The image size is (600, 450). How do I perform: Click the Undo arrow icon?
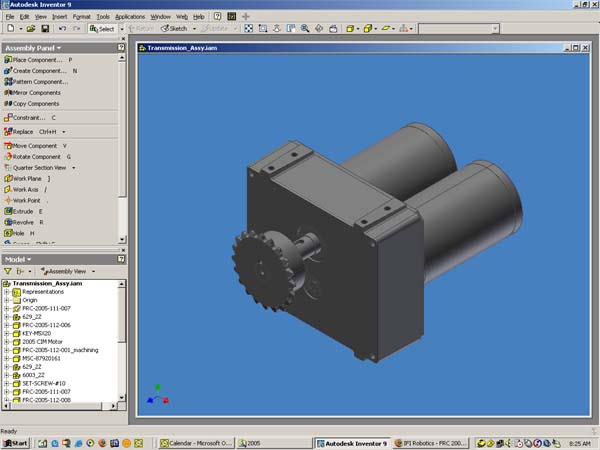(x=62, y=28)
